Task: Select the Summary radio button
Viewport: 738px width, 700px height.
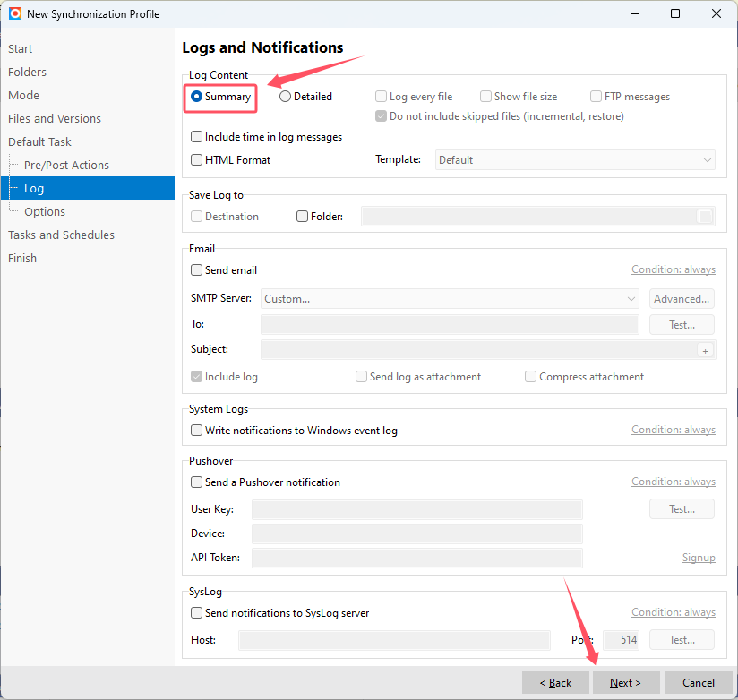Action: click(x=197, y=97)
